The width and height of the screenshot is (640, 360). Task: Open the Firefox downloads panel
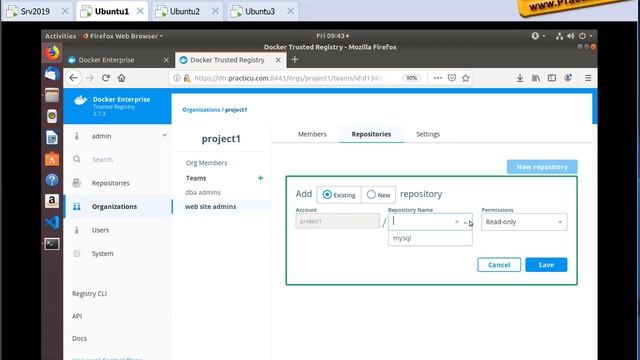pyautogui.click(x=520, y=78)
